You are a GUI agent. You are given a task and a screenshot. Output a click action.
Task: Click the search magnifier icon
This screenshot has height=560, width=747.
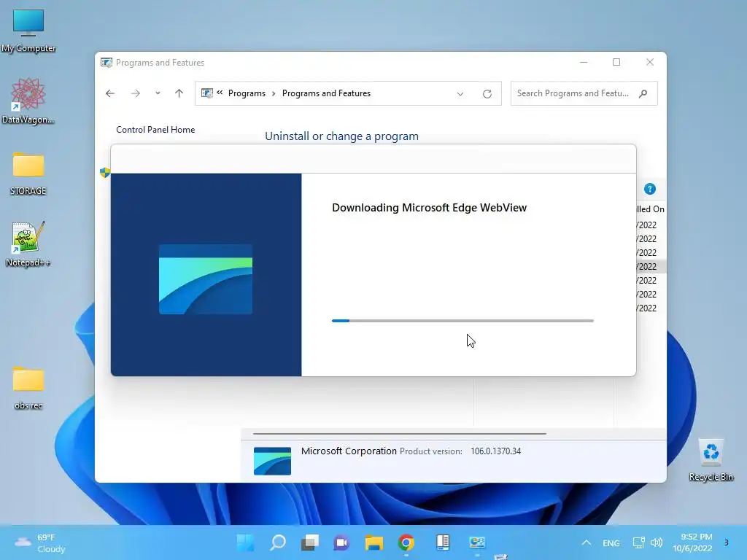pos(643,93)
